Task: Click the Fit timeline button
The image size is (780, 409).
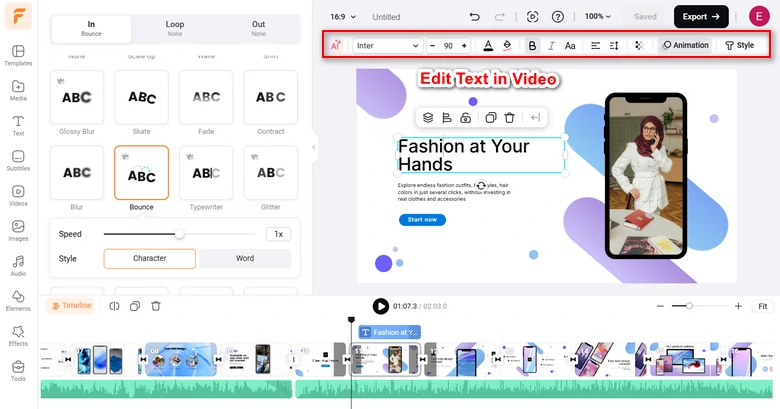Action: [x=763, y=306]
